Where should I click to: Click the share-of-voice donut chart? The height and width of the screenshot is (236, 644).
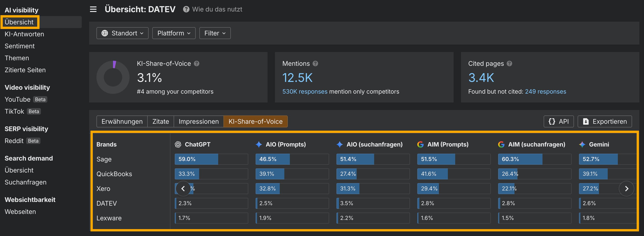[x=113, y=77]
